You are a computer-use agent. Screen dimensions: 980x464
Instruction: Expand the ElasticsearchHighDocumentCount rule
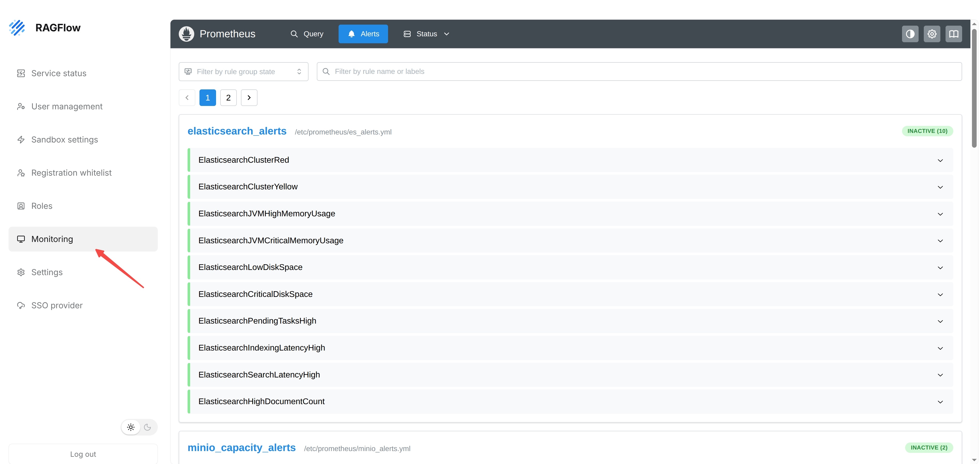[570, 402]
